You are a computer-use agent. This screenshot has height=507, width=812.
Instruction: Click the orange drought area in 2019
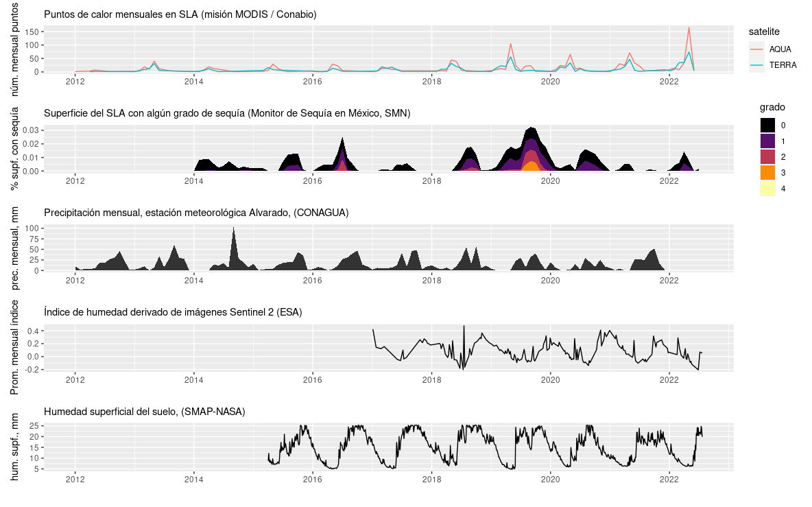[x=530, y=167]
